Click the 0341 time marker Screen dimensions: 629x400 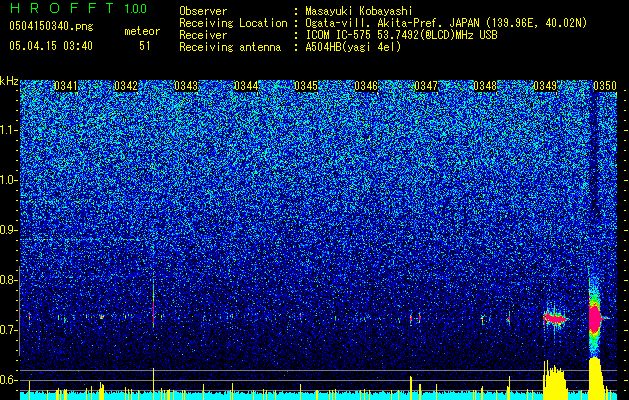(66, 86)
